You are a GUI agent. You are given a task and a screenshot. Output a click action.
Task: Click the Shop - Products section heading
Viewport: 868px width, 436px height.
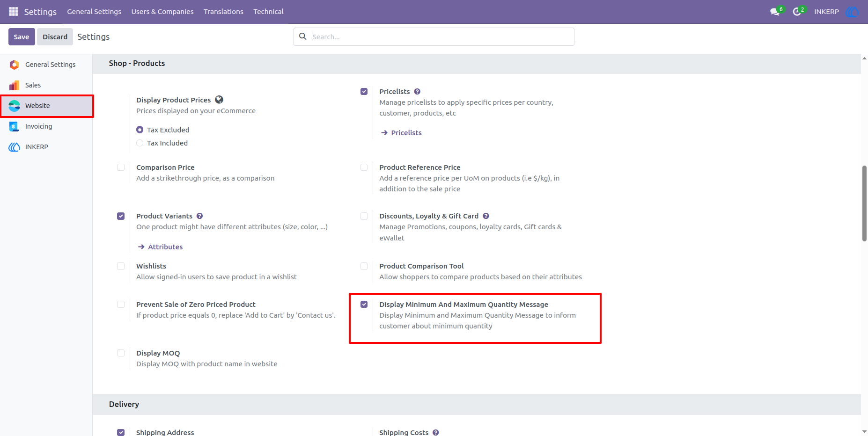tap(137, 63)
